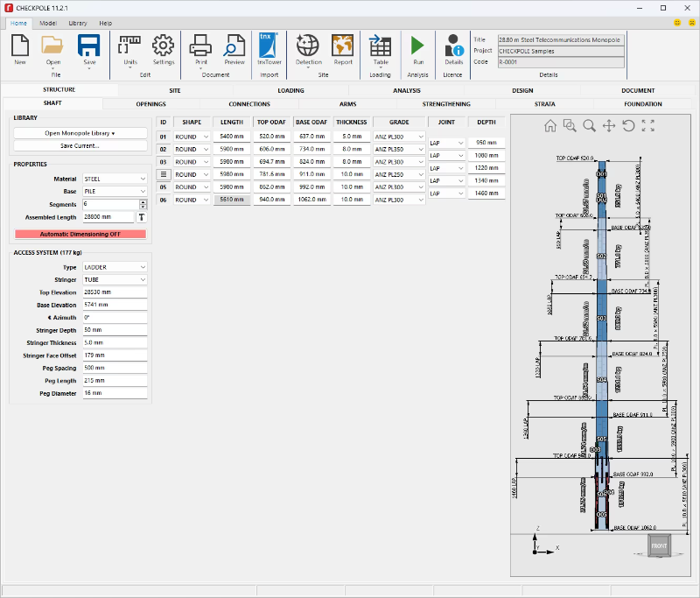Image resolution: width=700 pixels, height=598 pixels.
Task: Click the rotate/undo view icon in the viewer
Action: tap(628, 126)
